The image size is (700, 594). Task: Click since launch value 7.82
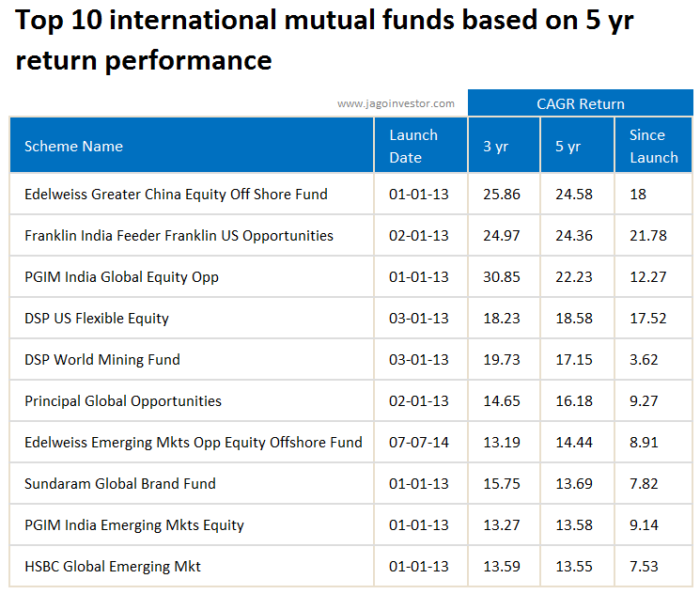pos(644,484)
